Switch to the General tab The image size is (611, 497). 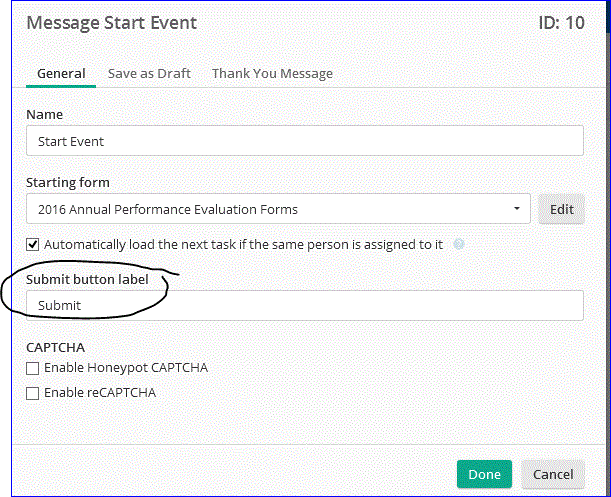pyautogui.click(x=61, y=73)
